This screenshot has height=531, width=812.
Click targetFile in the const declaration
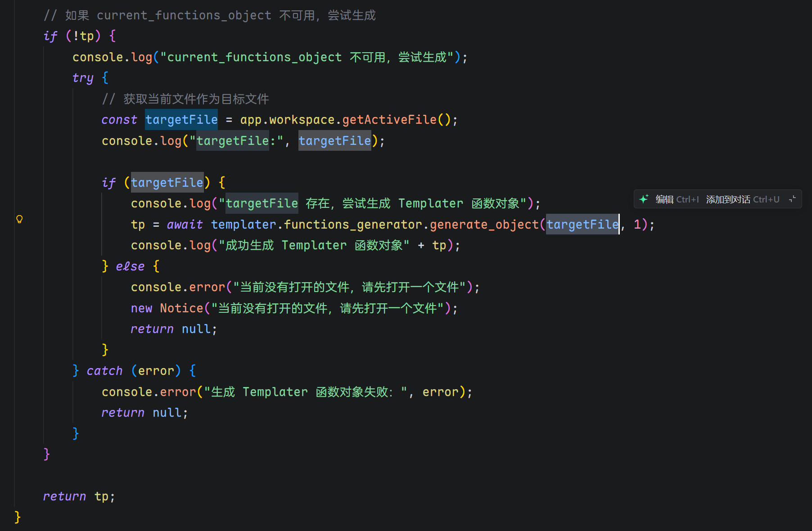tap(181, 120)
